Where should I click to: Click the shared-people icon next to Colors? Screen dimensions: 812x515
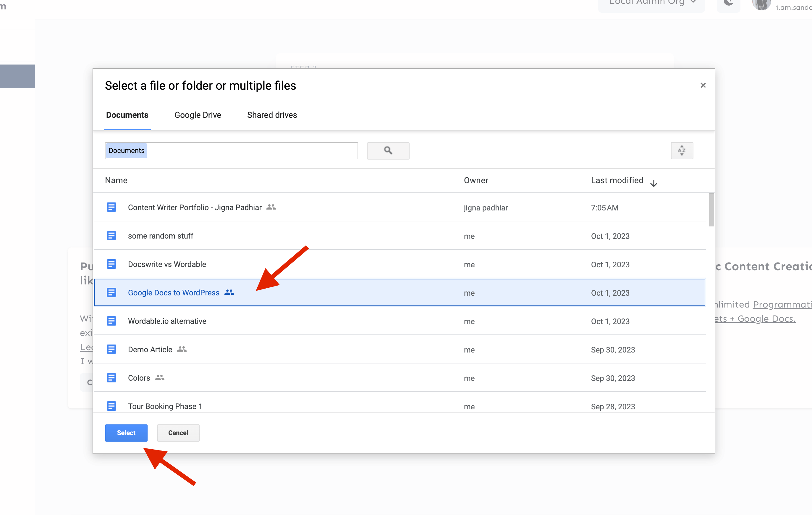point(159,378)
